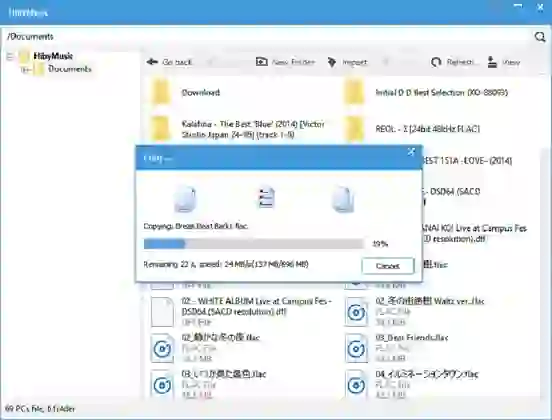This screenshot has height=420, width=552.
Task: Open the View options icon
Action: pos(492,62)
